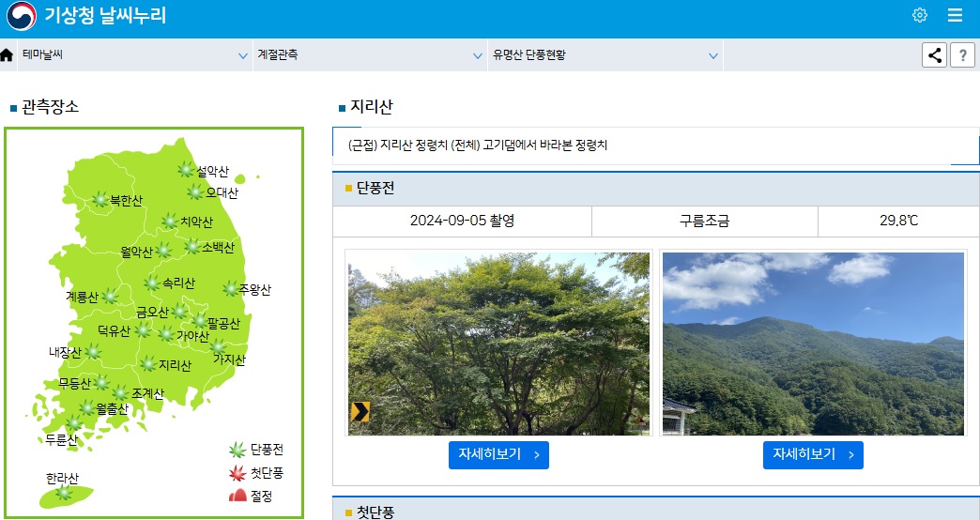Select the 두륜산 leaf marker on map
This screenshot has height=520, width=980.
coord(74,423)
